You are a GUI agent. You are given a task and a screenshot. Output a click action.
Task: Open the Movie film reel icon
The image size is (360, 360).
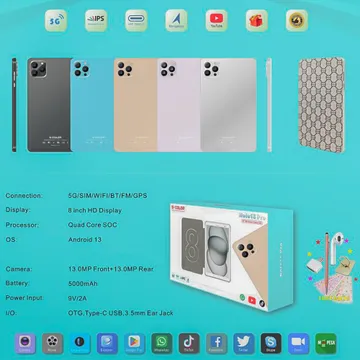click(x=52, y=343)
